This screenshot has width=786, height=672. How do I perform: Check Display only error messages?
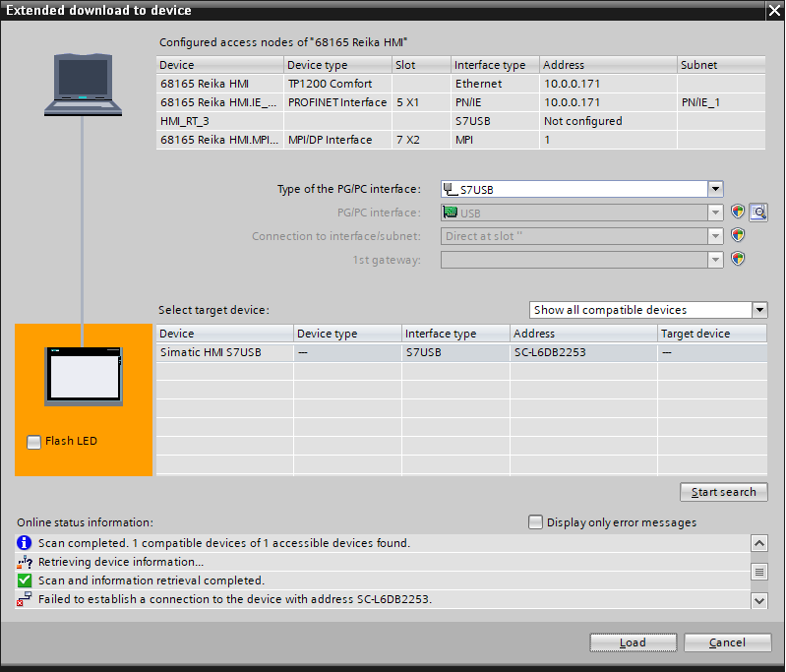click(x=535, y=522)
